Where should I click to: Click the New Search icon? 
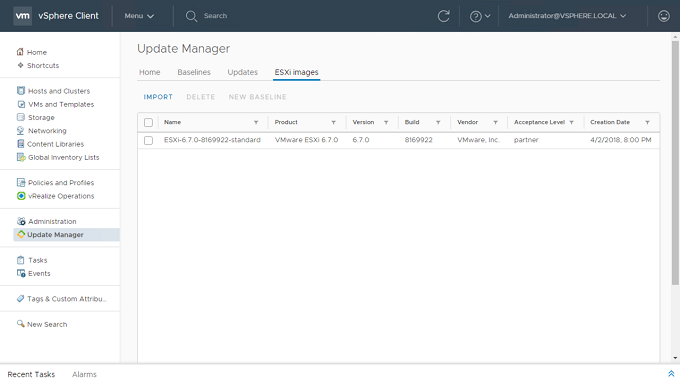point(20,324)
